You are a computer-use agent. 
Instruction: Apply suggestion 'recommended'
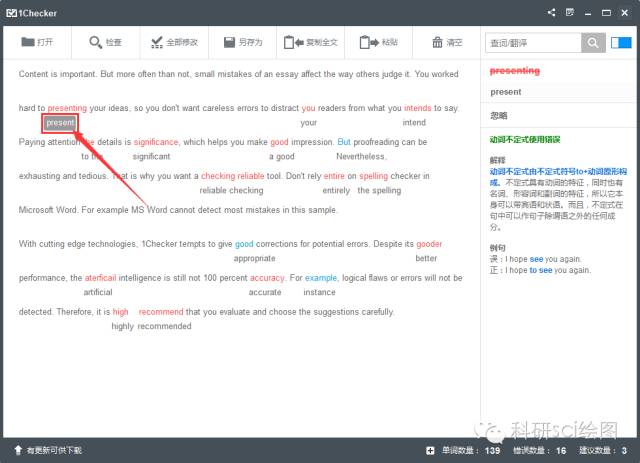point(164,326)
